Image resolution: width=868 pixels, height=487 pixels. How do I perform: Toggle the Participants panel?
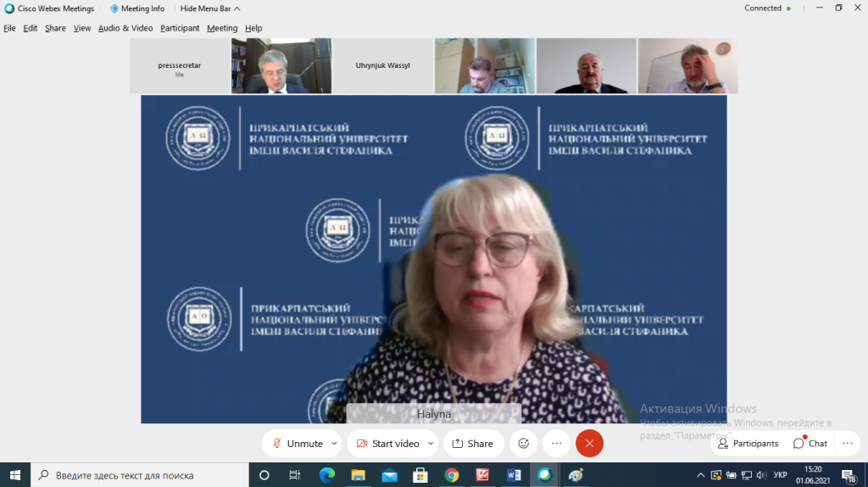pyautogui.click(x=748, y=443)
